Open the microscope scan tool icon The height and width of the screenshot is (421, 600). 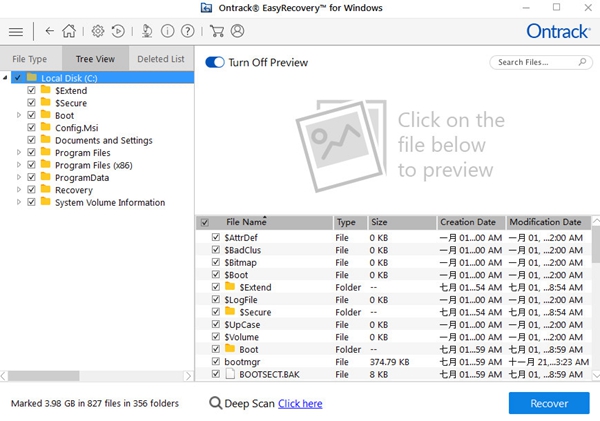(x=147, y=31)
